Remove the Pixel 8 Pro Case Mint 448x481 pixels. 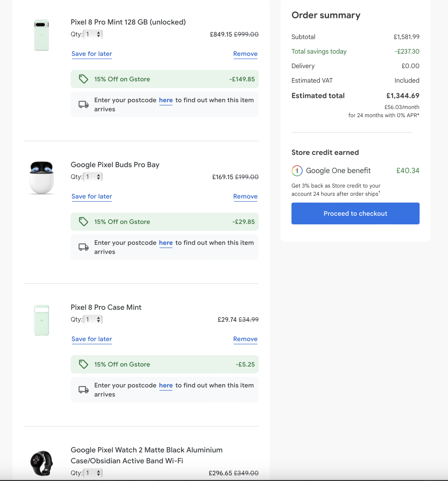click(x=245, y=339)
